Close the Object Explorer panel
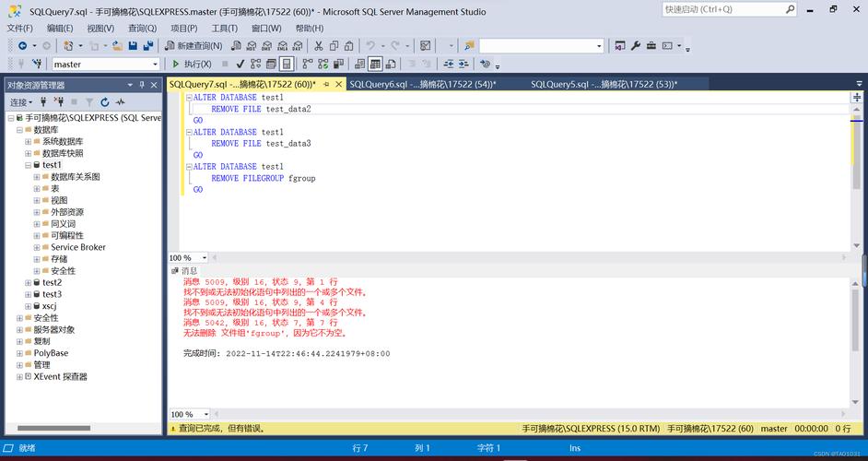This screenshot has height=461, width=868. click(154, 85)
